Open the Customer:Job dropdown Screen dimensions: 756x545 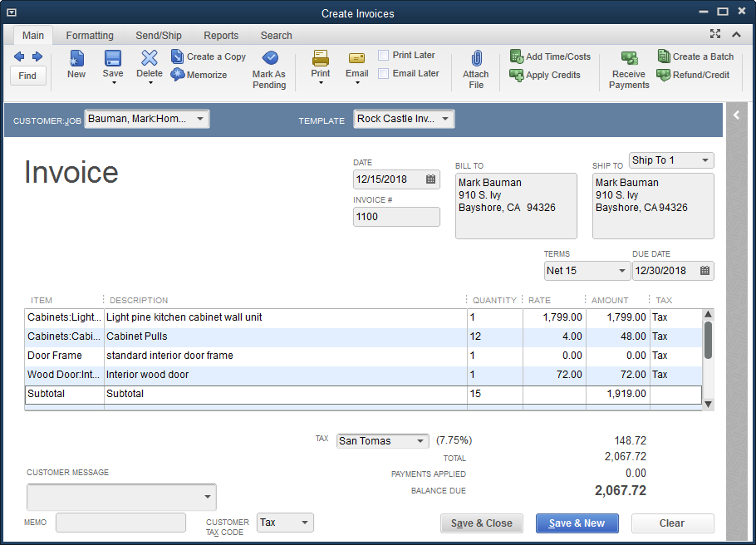[200, 119]
